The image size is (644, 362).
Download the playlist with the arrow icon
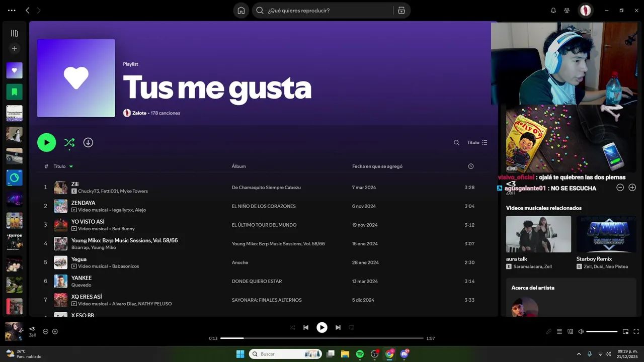88,142
